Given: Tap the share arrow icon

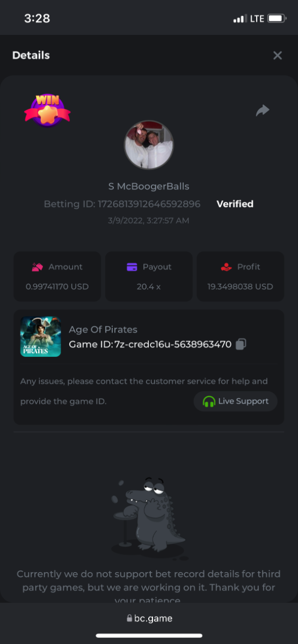Looking at the screenshot, I should pos(263,111).
